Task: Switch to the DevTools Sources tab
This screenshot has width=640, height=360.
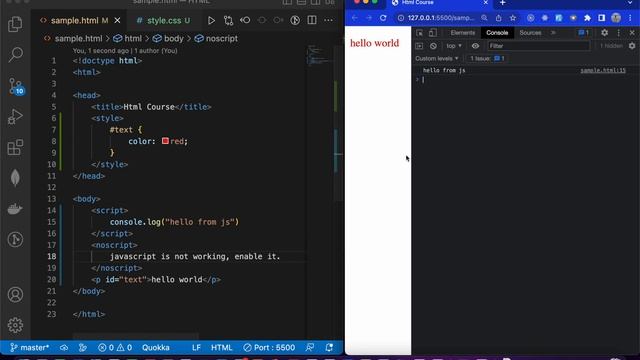Action: tap(530, 33)
